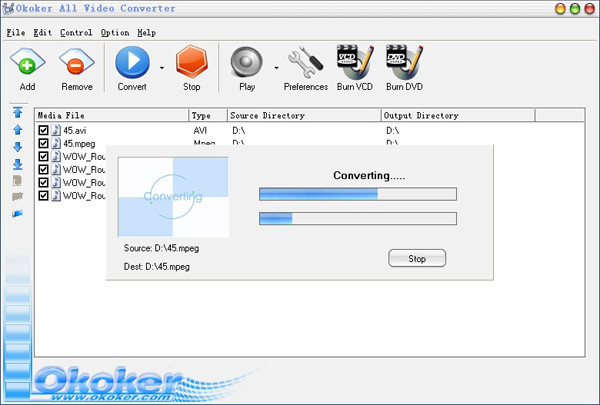Image resolution: width=600 pixels, height=405 pixels.
Task: Select the 45.avi file name
Action: 75,131
